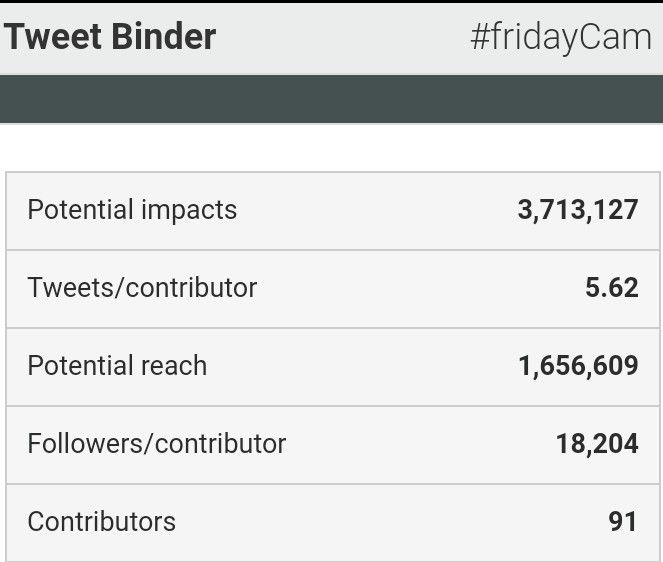663x562 pixels.
Task: Select the Contributors label
Action: click(101, 522)
